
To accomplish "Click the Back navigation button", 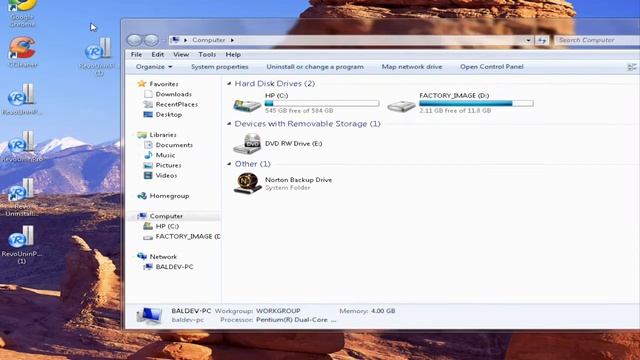I will point(134,40).
